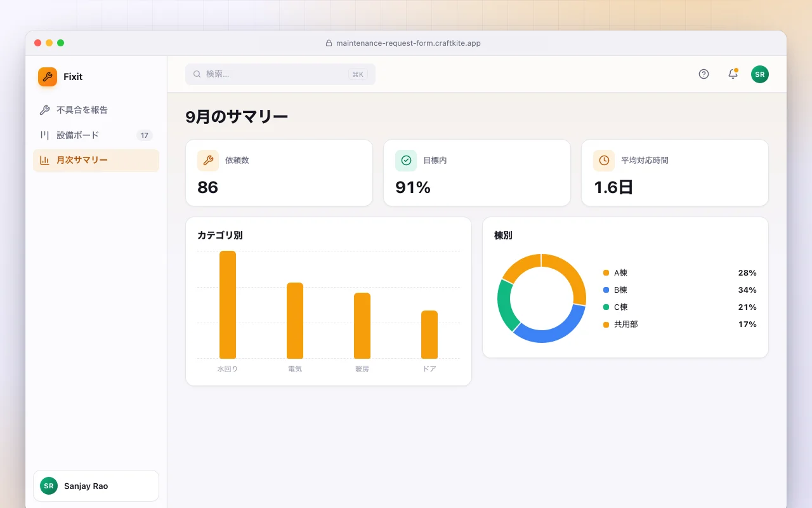
Task: Go to 設備ボード in the sidebar
Action: coord(96,135)
